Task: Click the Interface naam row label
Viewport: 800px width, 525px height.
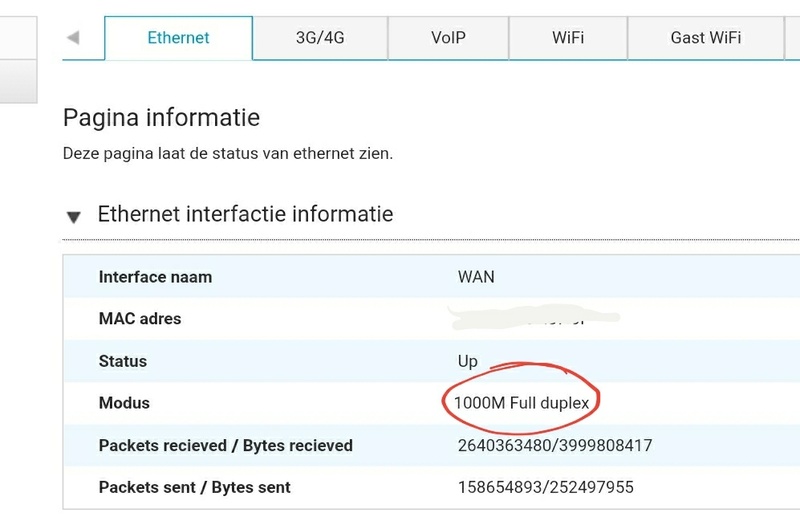Action: click(x=155, y=277)
